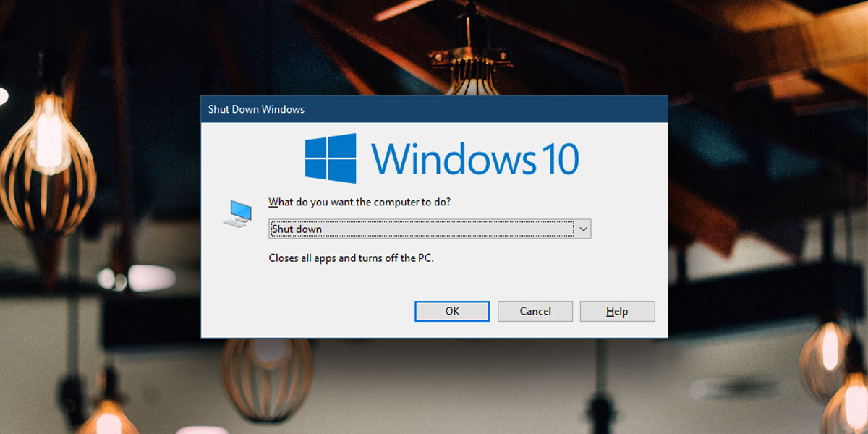Click the Cancel button
The image size is (868, 434).
click(535, 311)
